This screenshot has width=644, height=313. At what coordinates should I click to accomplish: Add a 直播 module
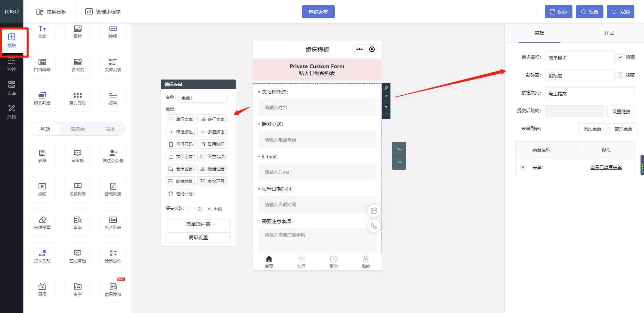tap(42, 289)
